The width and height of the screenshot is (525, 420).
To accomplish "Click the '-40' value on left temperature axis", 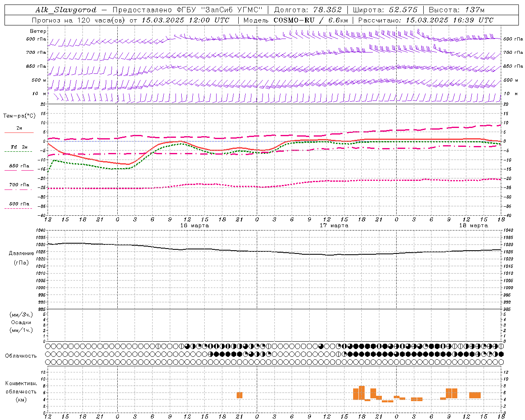I will point(41,215).
